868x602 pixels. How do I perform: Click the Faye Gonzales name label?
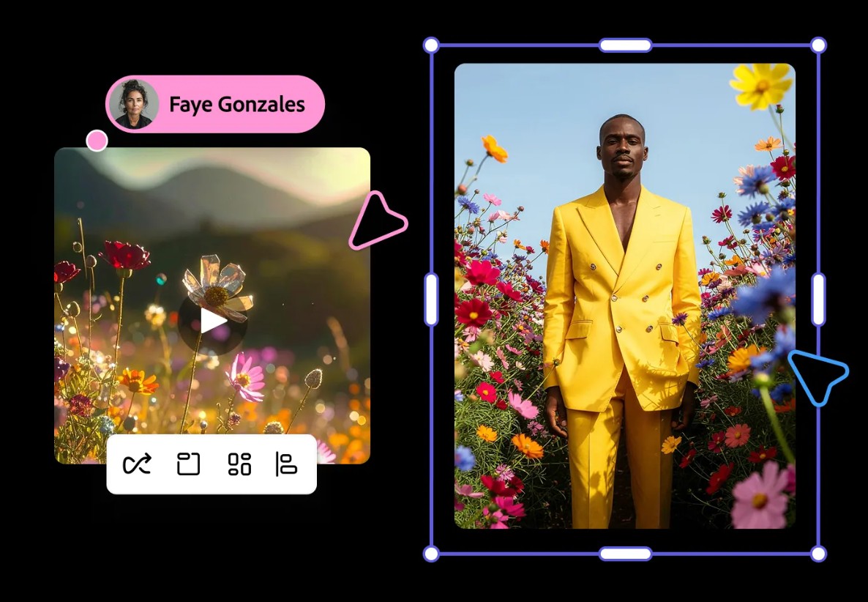click(236, 105)
